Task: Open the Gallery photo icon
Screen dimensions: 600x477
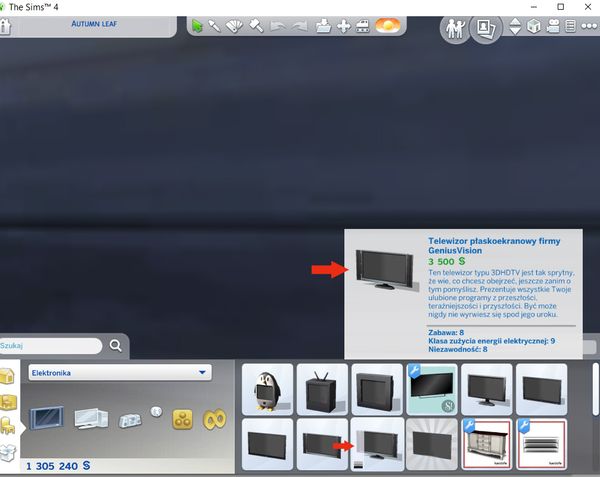Action: point(485,28)
